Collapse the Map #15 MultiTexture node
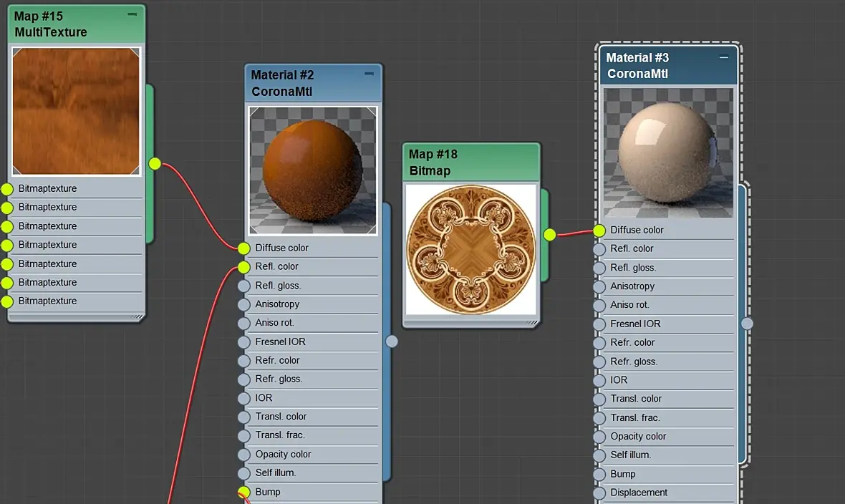 click(x=132, y=14)
